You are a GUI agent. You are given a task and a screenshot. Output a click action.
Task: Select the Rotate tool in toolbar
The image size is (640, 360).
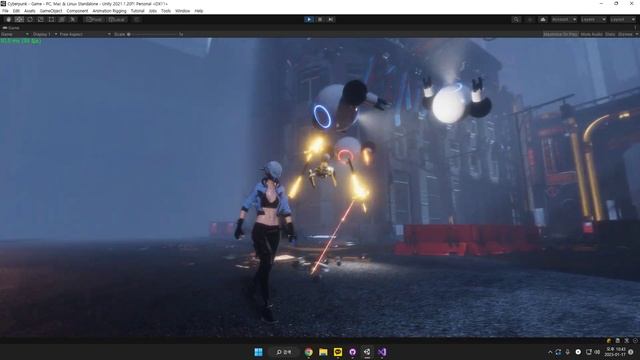[30, 19]
